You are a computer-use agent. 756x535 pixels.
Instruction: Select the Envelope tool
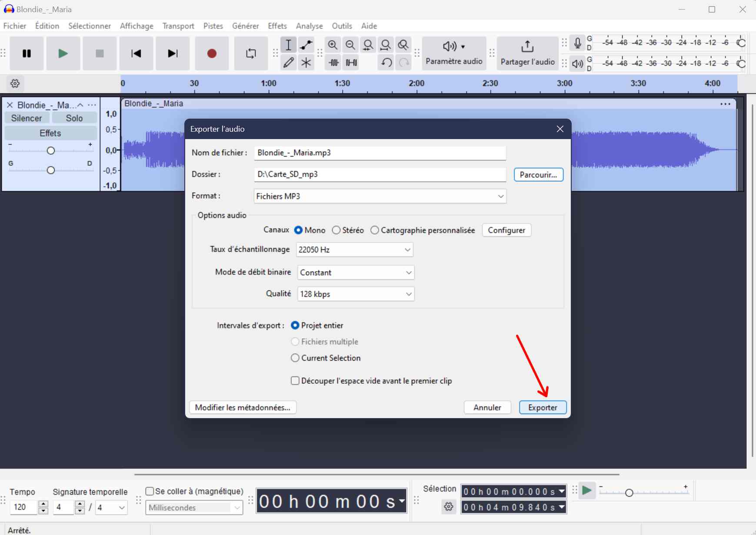pyautogui.click(x=306, y=45)
